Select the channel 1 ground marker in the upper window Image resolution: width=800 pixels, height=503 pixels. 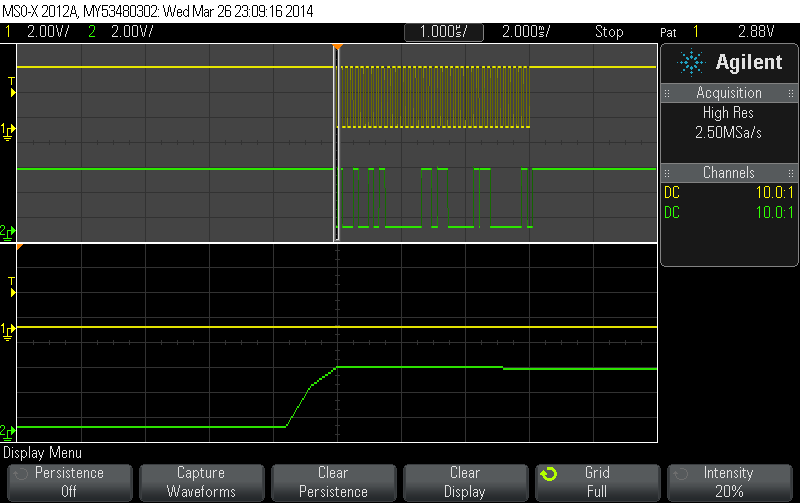(9, 130)
